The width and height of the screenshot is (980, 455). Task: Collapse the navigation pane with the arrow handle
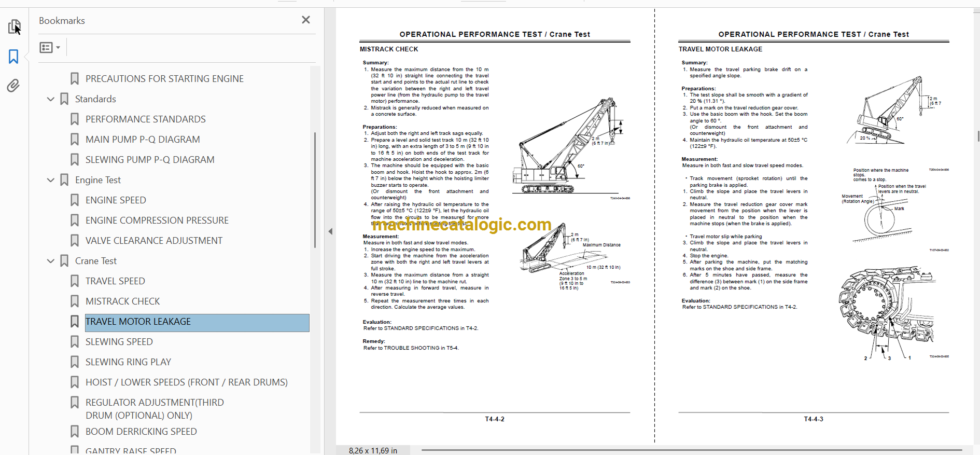tap(330, 231)
